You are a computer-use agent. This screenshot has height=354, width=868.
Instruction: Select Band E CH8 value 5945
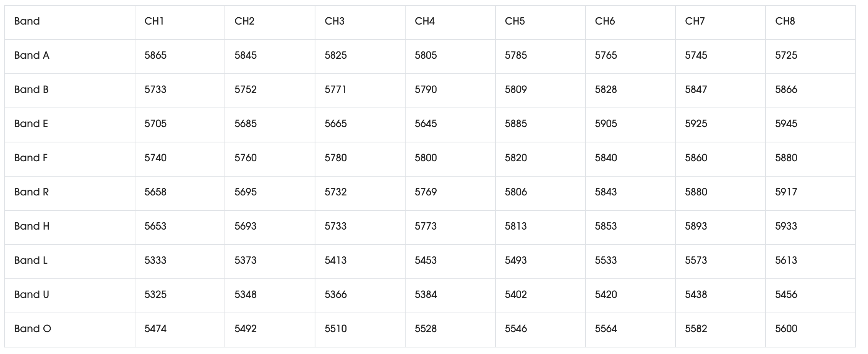(786, 124)
